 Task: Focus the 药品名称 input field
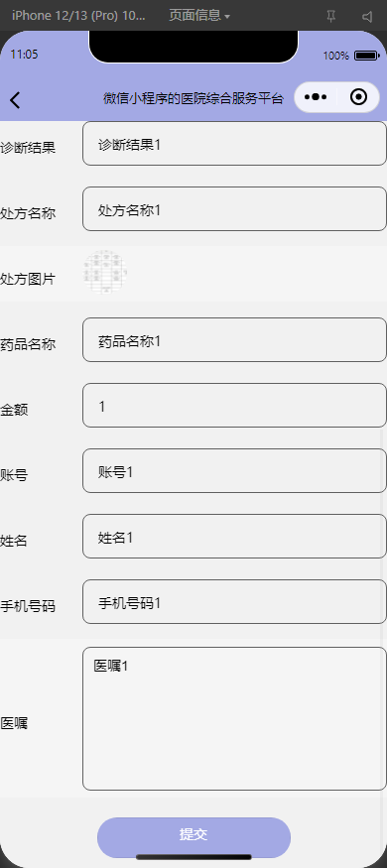234,340
